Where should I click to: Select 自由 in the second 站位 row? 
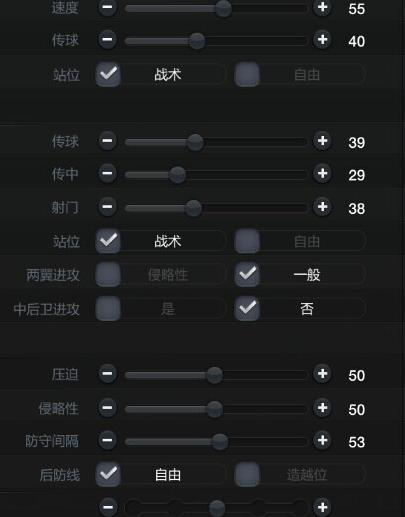point(247,241)
